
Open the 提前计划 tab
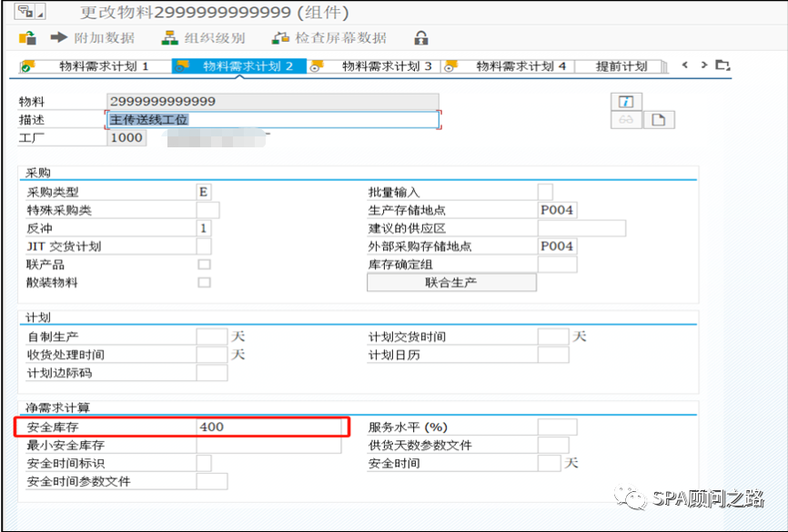pyautogui.click(x=621, y=66)
